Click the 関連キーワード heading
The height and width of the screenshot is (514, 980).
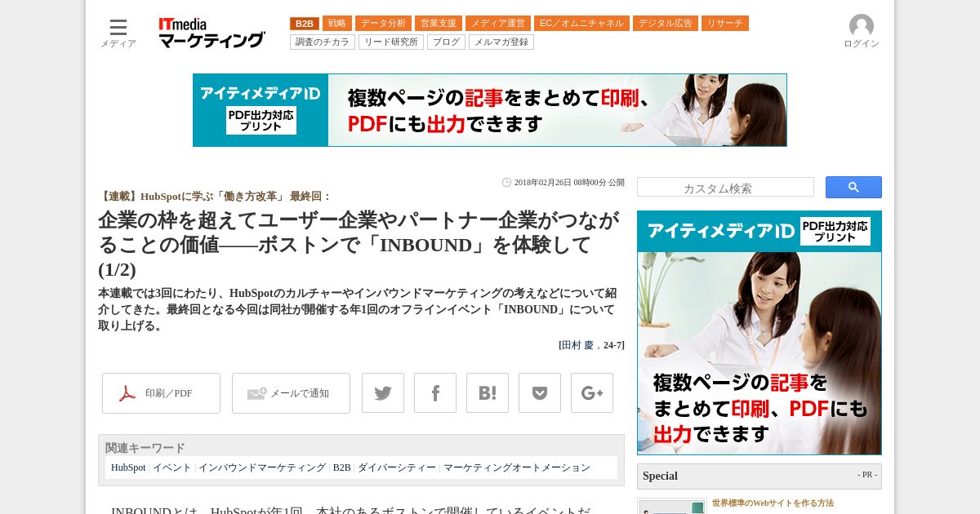pos(145,448)
